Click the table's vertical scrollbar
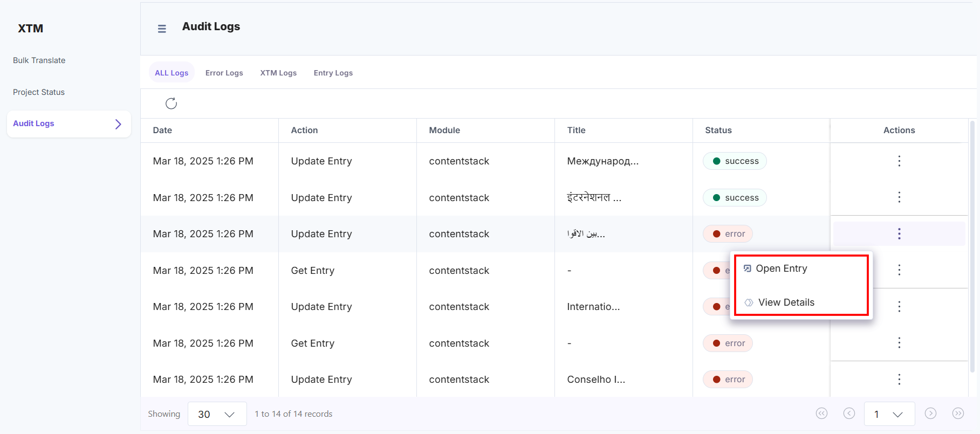The height and width of the screenshot is (434, 980). tap(972, 246)
